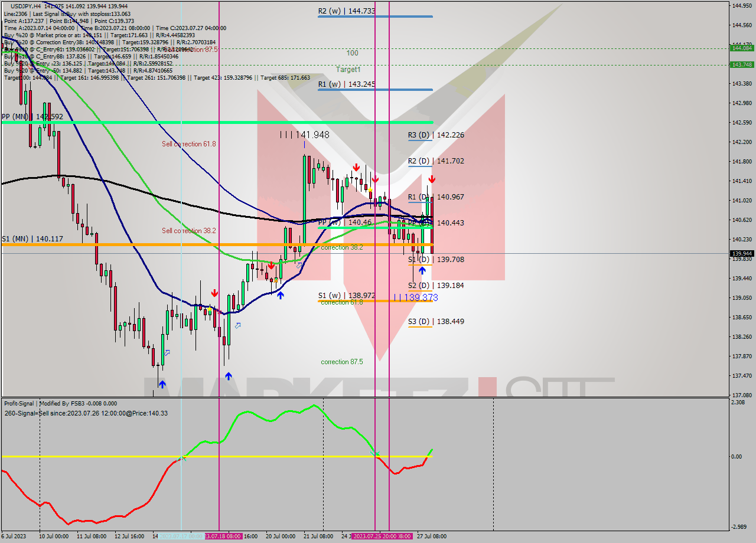Click the 21 Jul 08:00 time axis label
Viewport: 756px width, 543px height.
click(319, 537)
